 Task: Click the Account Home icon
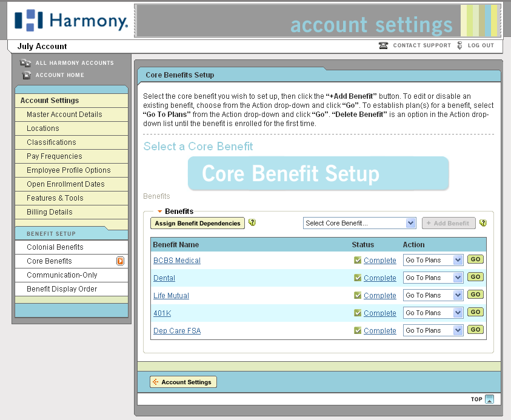25,75
